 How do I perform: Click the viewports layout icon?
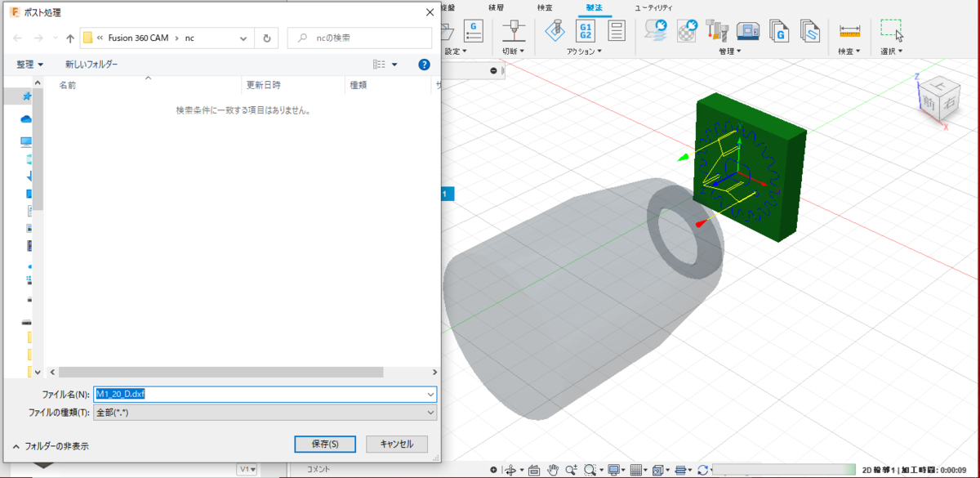[657, 470]
